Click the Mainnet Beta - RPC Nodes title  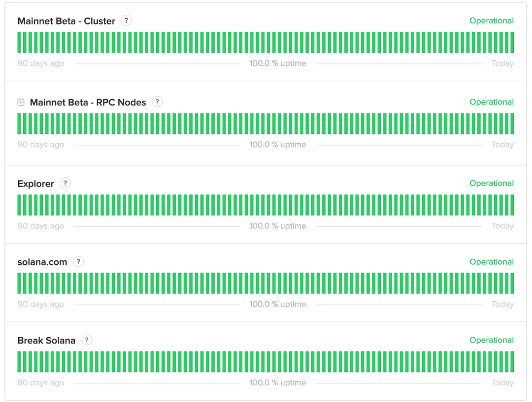(88, 102)
